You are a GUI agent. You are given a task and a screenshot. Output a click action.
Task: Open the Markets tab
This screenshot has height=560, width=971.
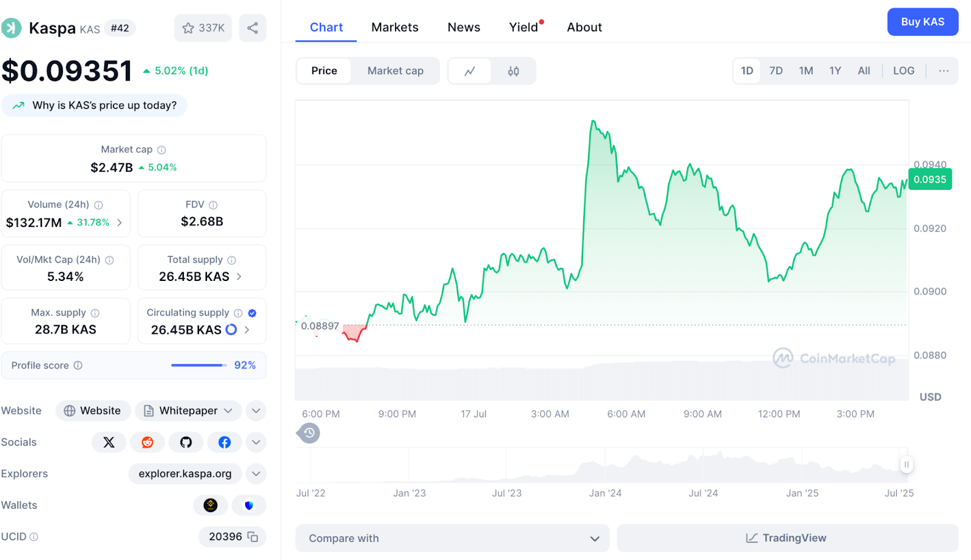click(394, 27)
